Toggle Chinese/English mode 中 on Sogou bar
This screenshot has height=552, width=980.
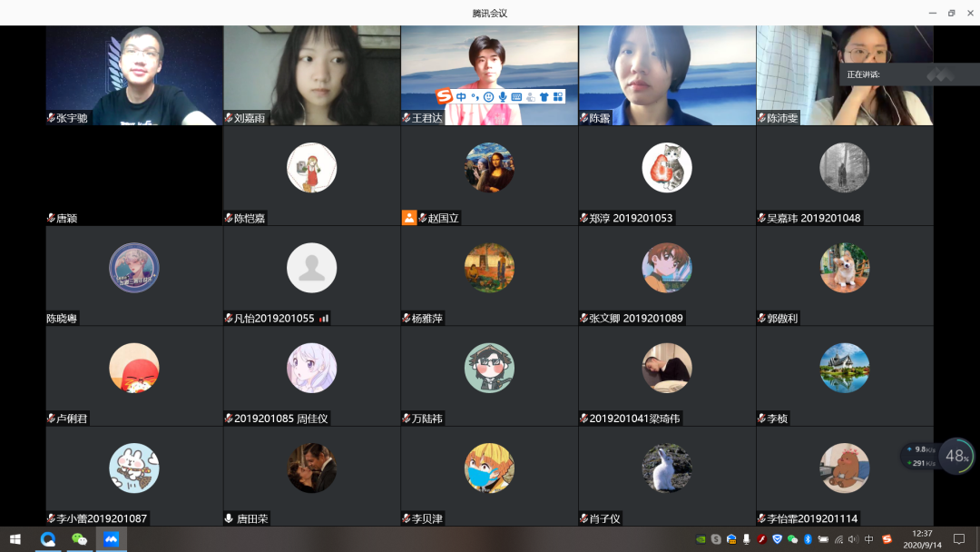pyautogui.click(x=461, y=97)
